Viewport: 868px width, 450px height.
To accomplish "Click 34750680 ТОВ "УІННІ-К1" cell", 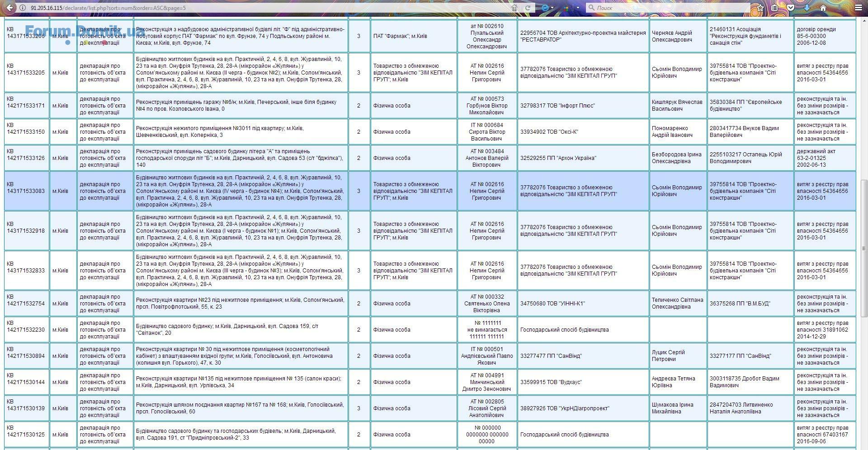I will (583, 304).
